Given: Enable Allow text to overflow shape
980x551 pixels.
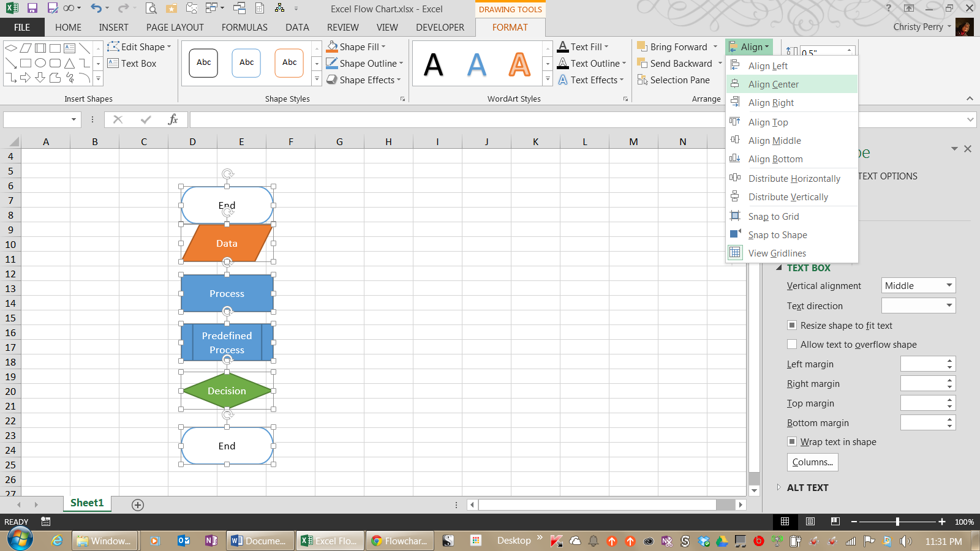Looking at the screenshot, I should (x=792, y=345).
